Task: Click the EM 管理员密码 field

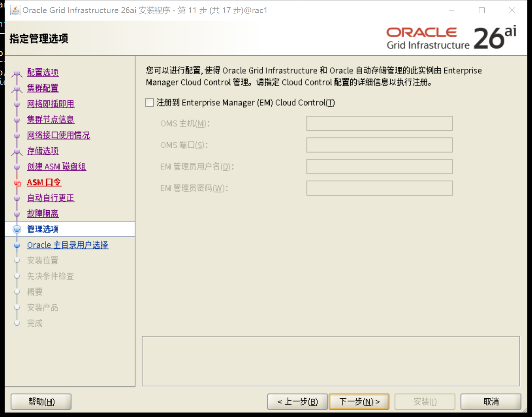Action: (x=379, y=188)
